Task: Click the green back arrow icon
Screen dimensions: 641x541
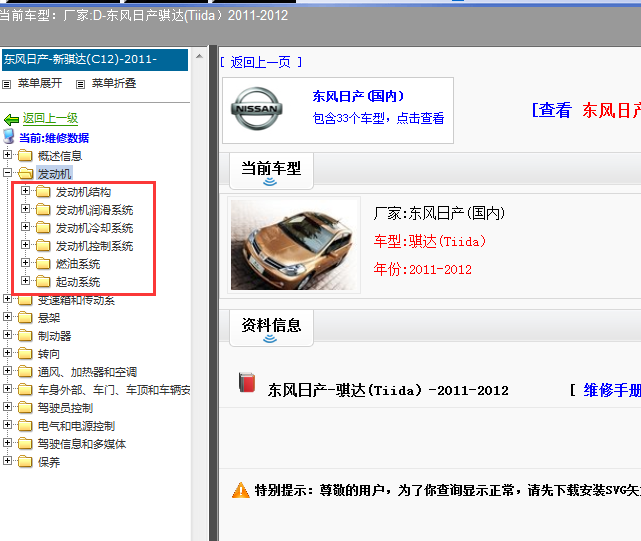Action: point(11,119)
